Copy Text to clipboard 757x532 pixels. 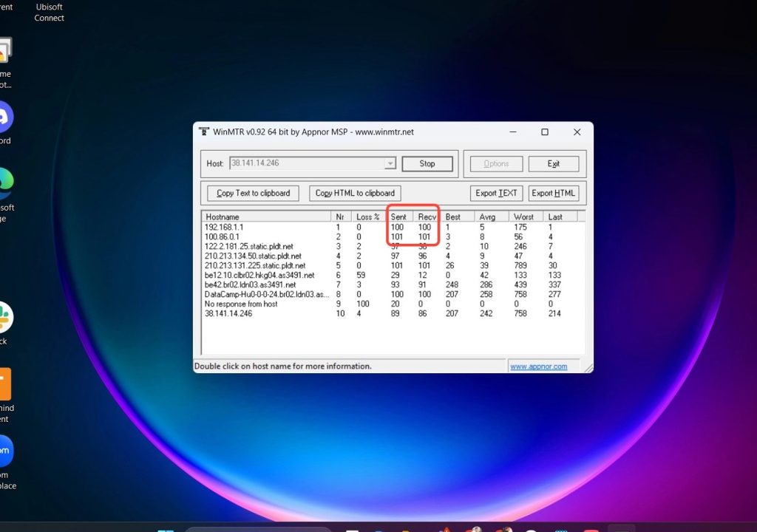click(253, 193)
